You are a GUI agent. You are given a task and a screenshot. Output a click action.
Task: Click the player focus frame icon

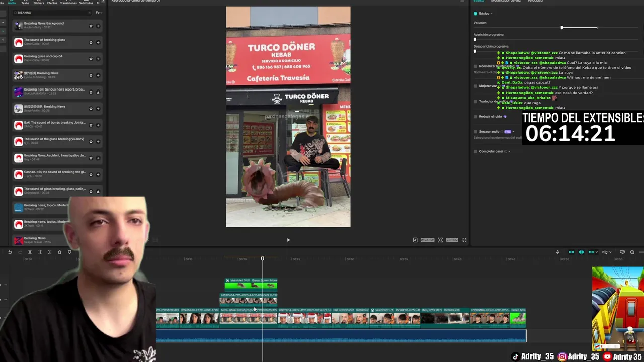tap(440, 240)
